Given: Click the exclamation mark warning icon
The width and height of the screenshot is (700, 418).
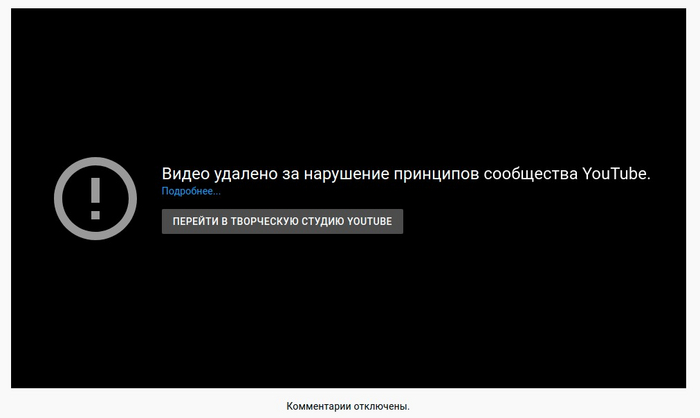Looking at the screenshot, I should click(x=95, y=198).
